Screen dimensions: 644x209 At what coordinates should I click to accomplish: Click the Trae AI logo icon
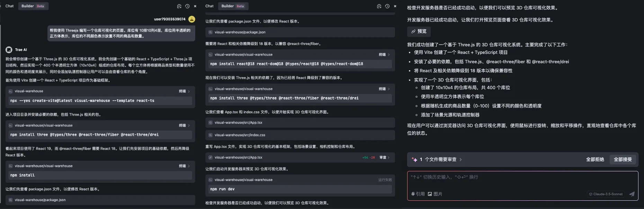click(9, 50)
